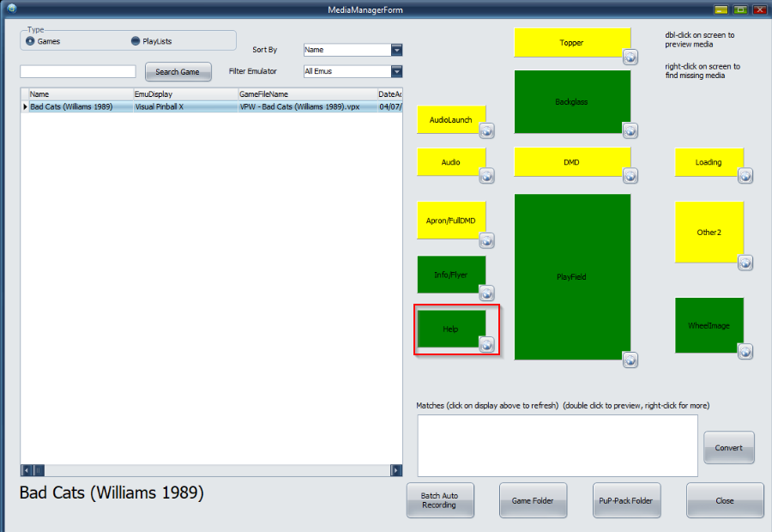Viewport: 772px width, 532px height.
Task: Open the Sort By dropdown
Action: tap(396, 50)
